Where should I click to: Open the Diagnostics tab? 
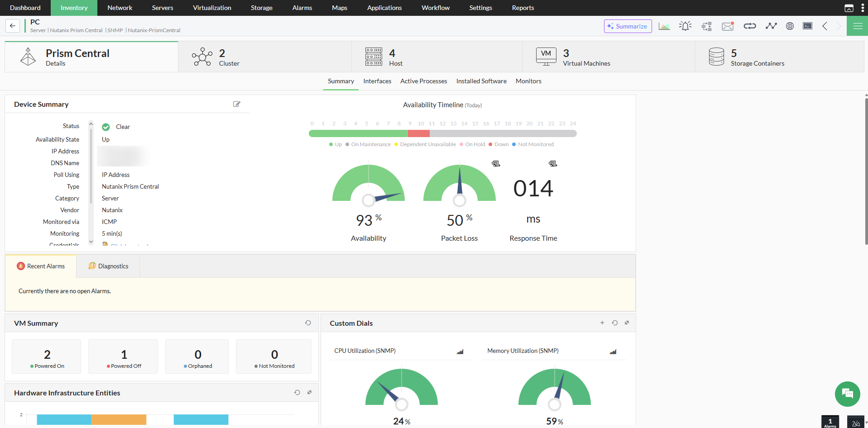pyautogui.click(x=108, y=266)
